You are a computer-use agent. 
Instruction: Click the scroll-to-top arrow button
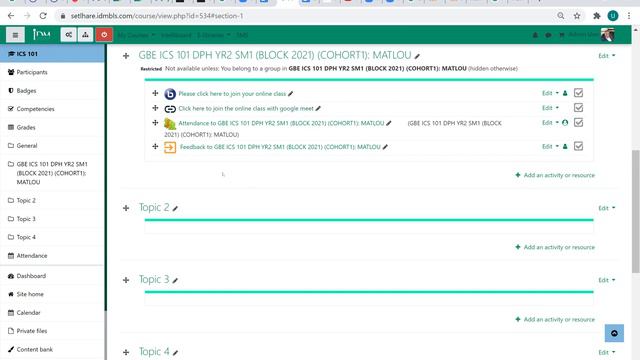click(614, 333)
